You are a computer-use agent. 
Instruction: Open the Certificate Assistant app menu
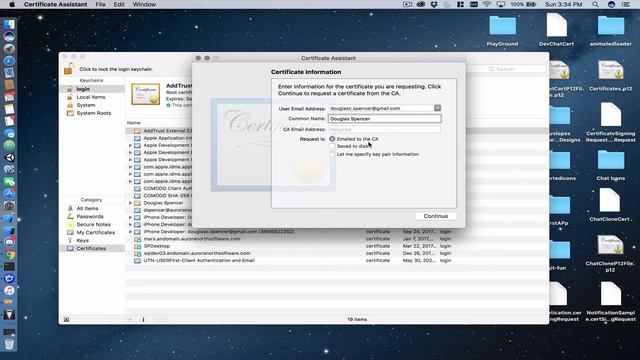pos(56,4)
